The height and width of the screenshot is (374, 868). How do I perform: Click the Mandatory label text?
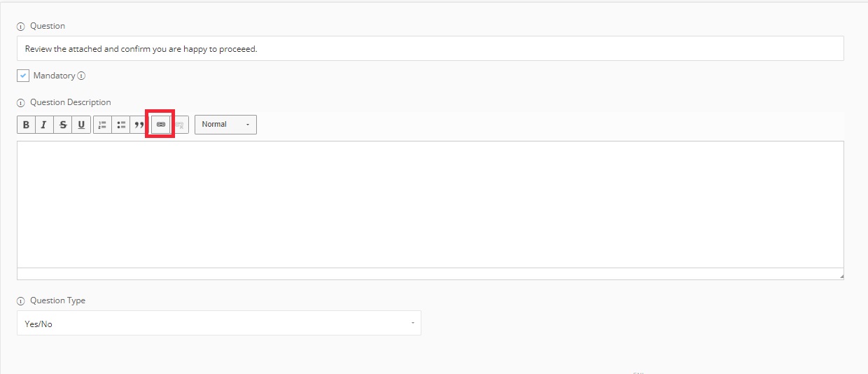54,76
